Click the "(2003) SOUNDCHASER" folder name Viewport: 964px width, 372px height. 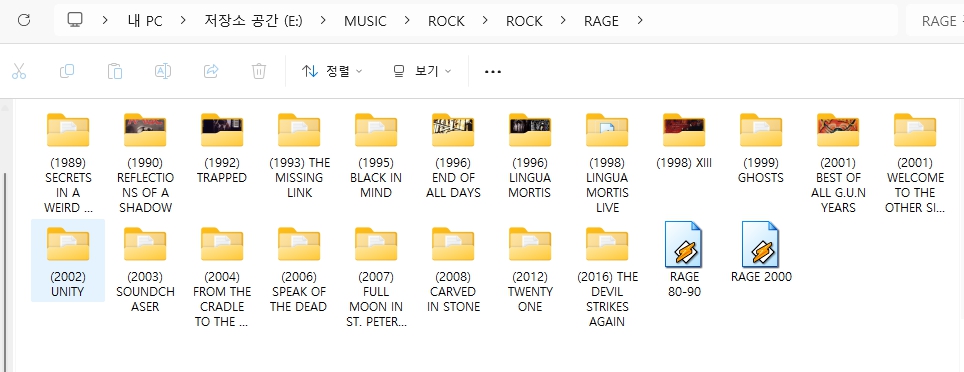145,291
